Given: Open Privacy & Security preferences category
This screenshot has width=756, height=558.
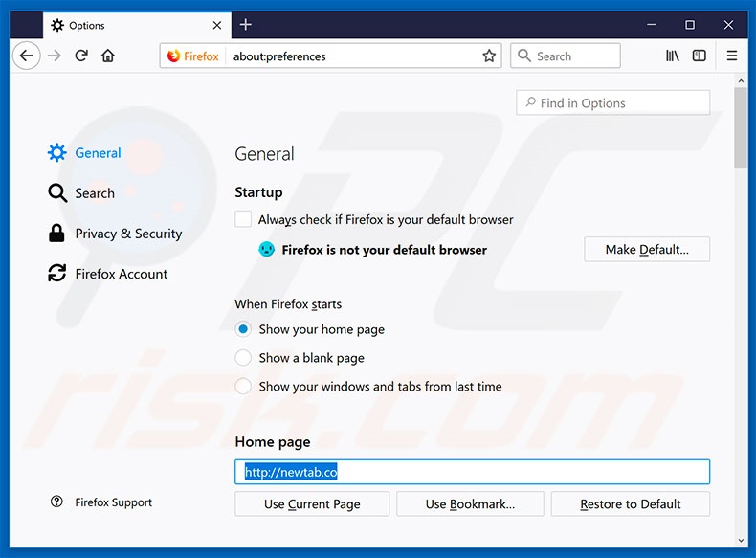Looking at the screenshot, I should [x=115, y=234].
